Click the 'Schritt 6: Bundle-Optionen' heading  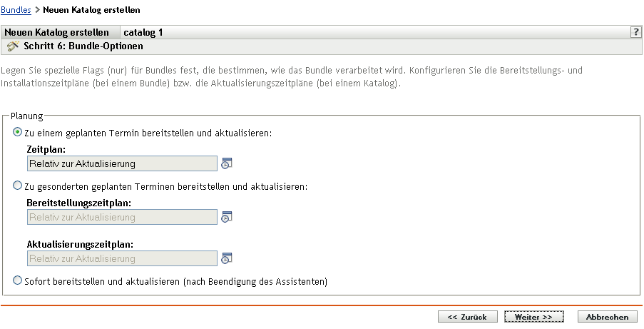pyautogui.click(x=84, y=46)
